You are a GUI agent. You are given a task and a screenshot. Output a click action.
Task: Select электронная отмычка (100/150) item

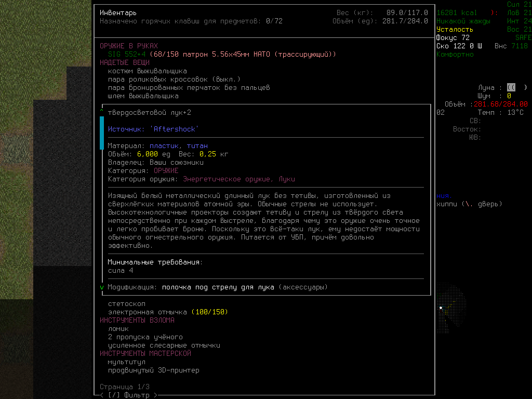click(x=168, y=312)
